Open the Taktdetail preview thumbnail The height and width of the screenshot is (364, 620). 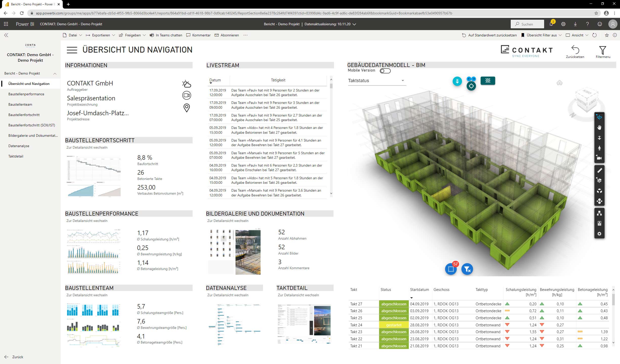tap(304, 325)
